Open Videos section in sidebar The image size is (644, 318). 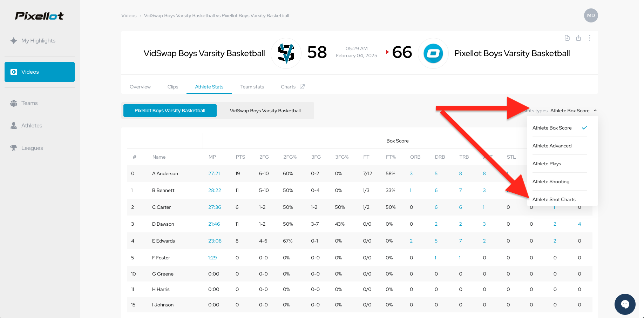point(40,72)
